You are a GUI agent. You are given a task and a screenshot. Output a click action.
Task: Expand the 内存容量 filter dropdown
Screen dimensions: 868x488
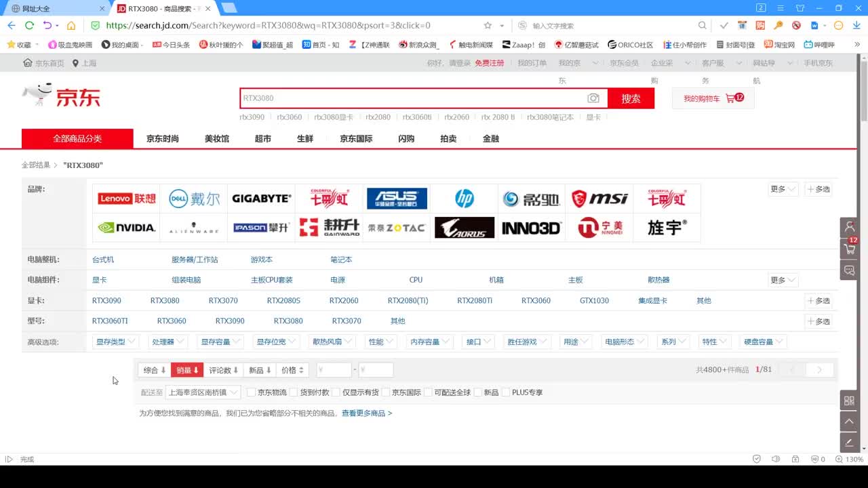[x=430, y=342]
